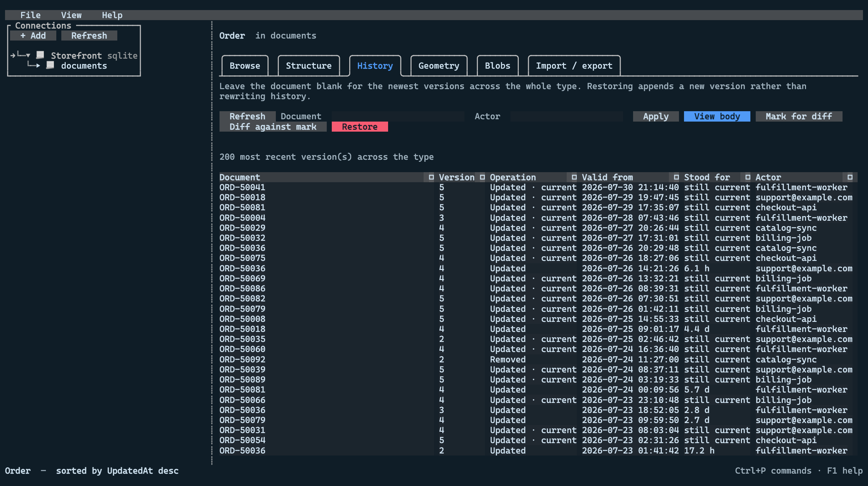
Task: Click the View body button
Action: point(717,116)
